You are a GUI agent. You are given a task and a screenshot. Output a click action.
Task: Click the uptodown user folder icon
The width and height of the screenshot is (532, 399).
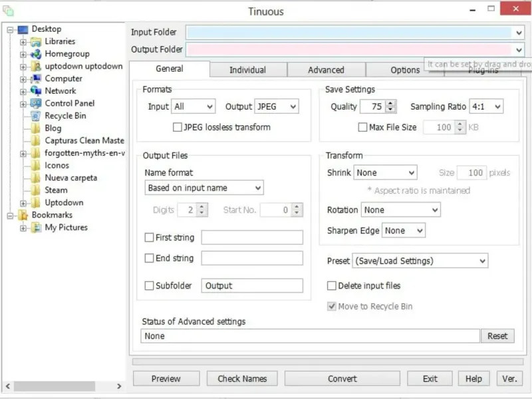point(36,66)
